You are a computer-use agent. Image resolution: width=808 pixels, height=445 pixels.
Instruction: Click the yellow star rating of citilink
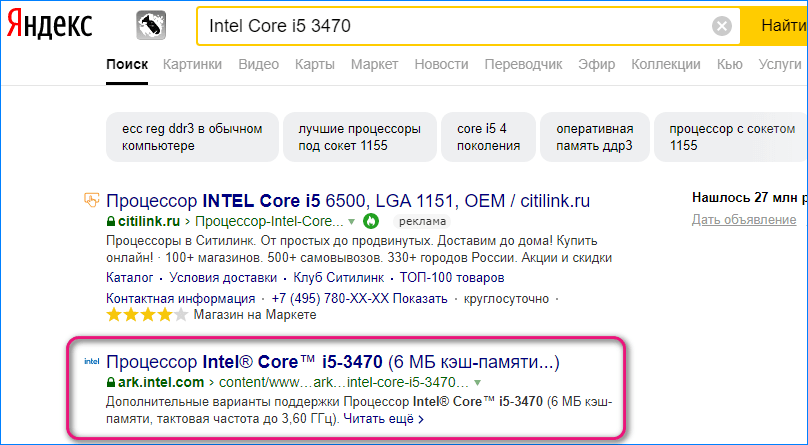pos(146,315)
